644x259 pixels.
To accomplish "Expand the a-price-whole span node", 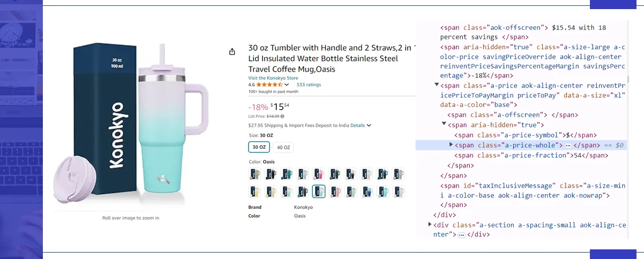I will point(451,145).
